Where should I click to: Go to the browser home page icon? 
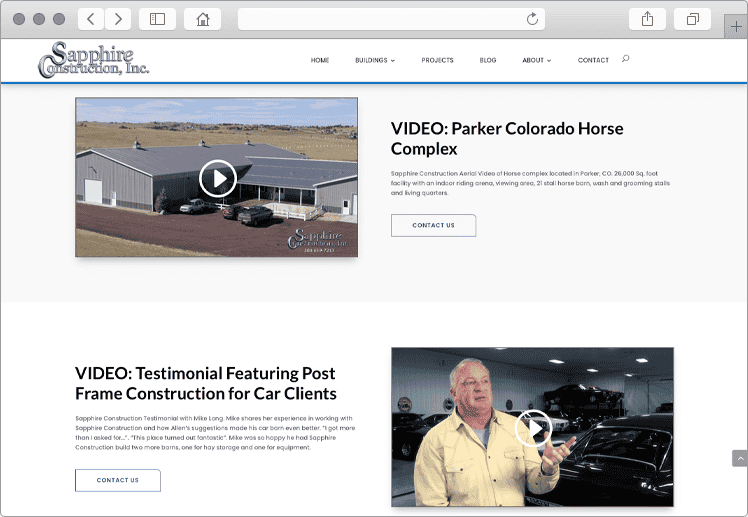pyautogui.click(x=203, y=19)
